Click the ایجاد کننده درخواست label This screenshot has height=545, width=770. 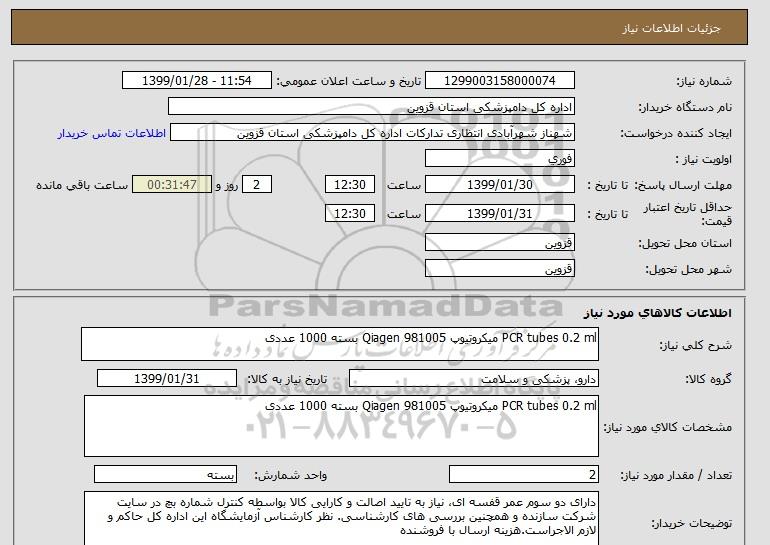click(x=676, y=133)
